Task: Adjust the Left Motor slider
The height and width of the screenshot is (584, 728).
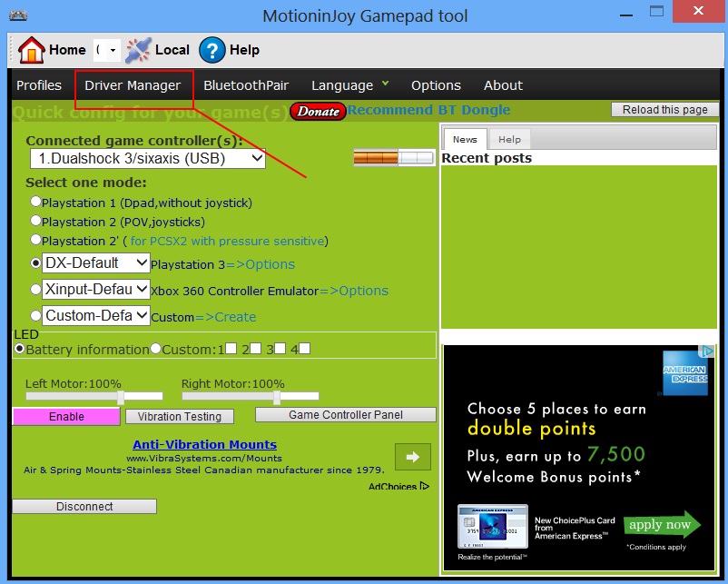Action: click(x=120, y=397)
